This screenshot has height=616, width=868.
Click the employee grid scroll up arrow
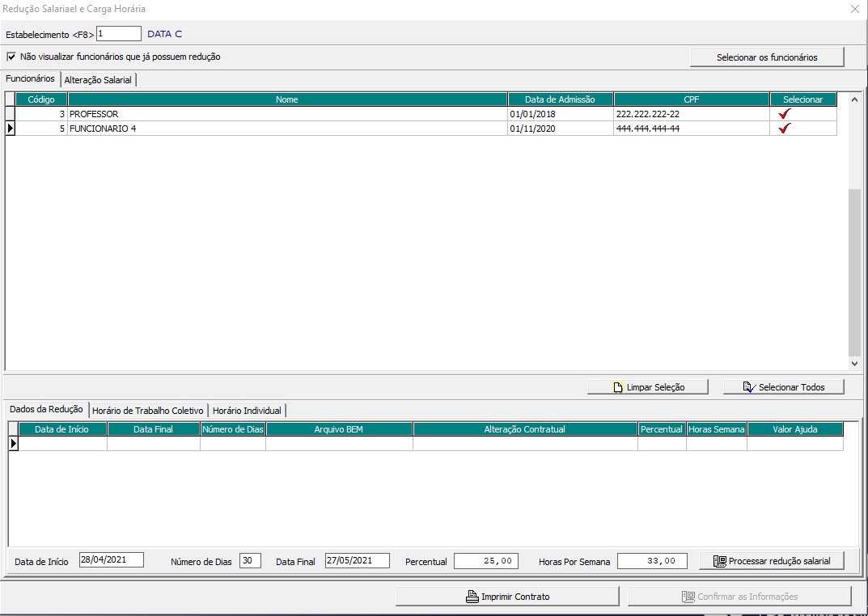tap(854, 100)
